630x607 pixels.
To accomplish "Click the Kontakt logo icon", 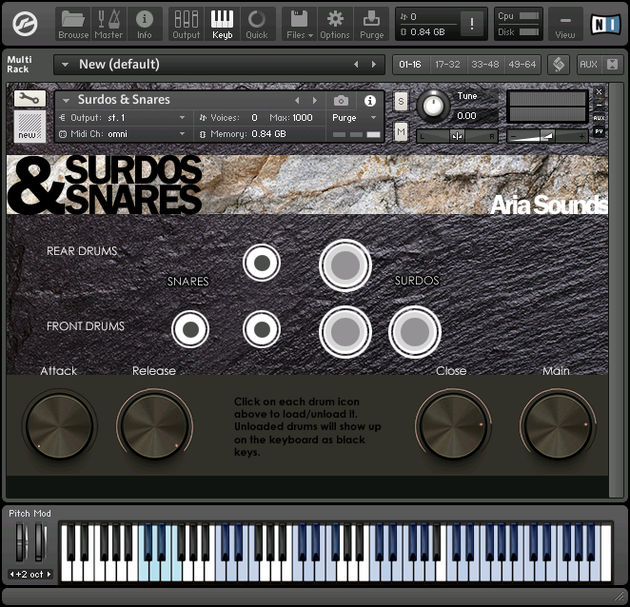I will click(x=25, y=24).
